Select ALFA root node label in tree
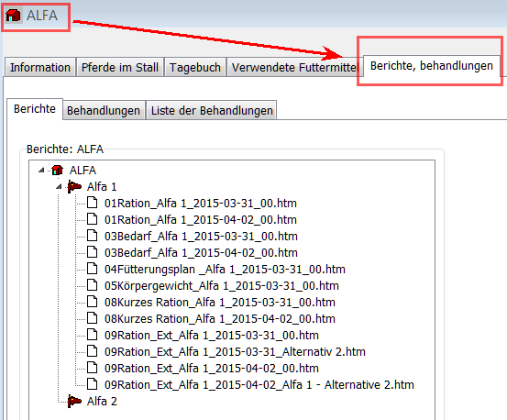The width and height of the screenshot is (507, 420). click(x=83, y=170)
